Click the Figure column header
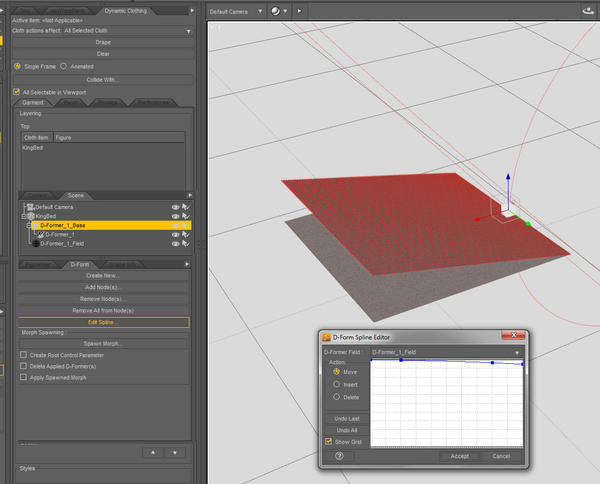 click(x=119, y=137)
